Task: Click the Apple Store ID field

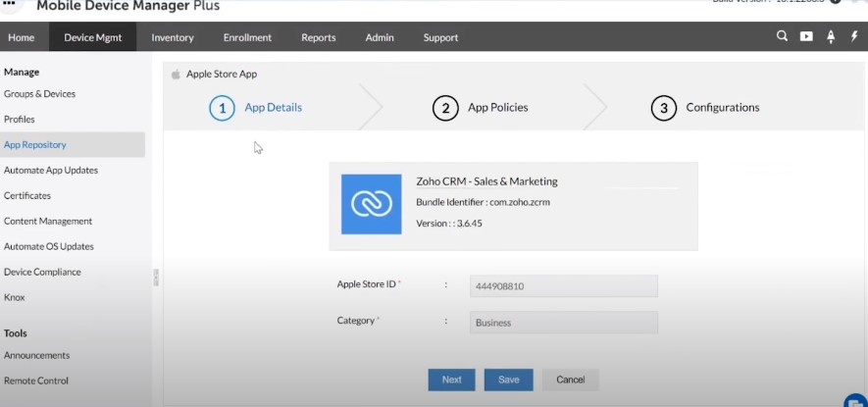Action: click(x=564, y=286)
